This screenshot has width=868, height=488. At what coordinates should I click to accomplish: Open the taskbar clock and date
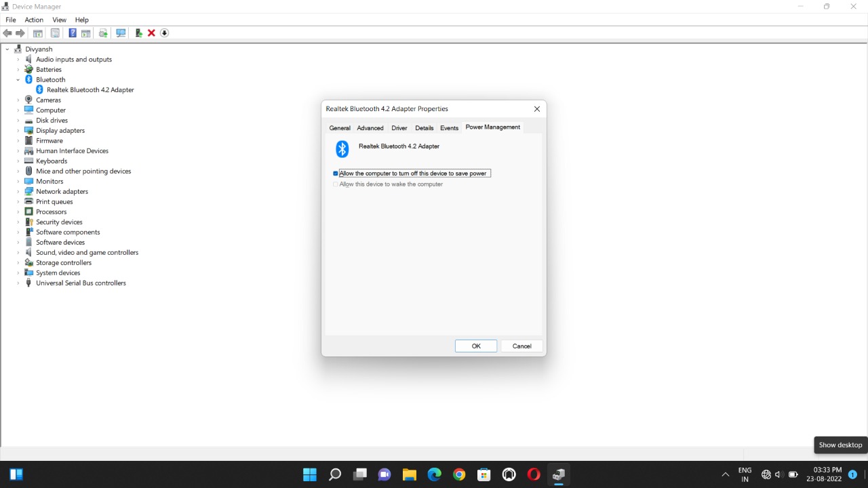824,474
